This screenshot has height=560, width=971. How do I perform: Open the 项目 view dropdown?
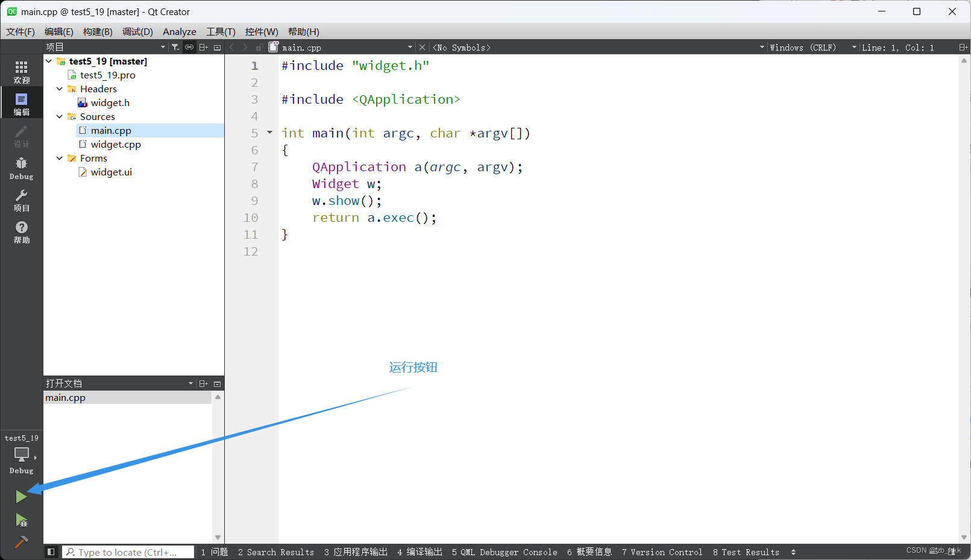pos(163,47)
